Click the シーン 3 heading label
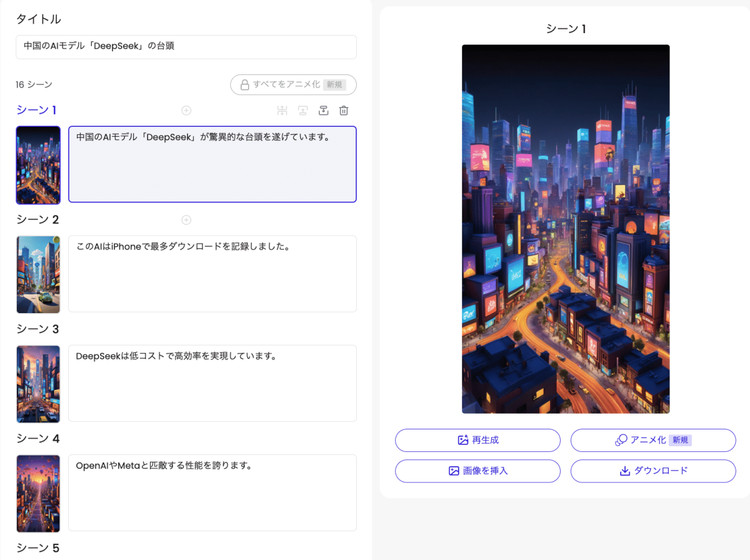The width and height of the screenshot is (750, 560). coord(37,329)
